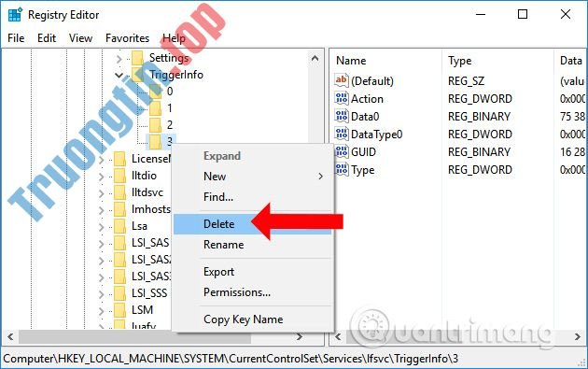The width and height of the screenshot is (588, 369).
Task: Click the folder icon of key 1
Action: [x=155, y=108]
